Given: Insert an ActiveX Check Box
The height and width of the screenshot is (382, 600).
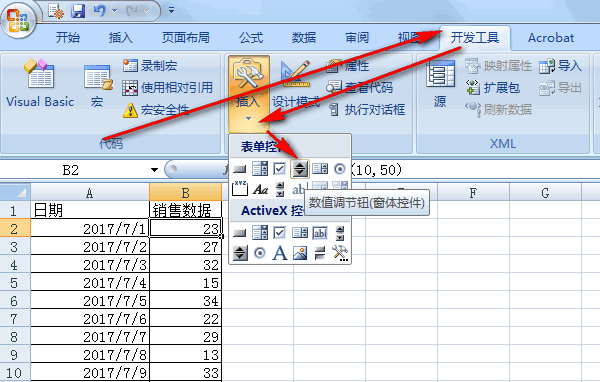Looking at the screenshot, I should tap(280, 232).
